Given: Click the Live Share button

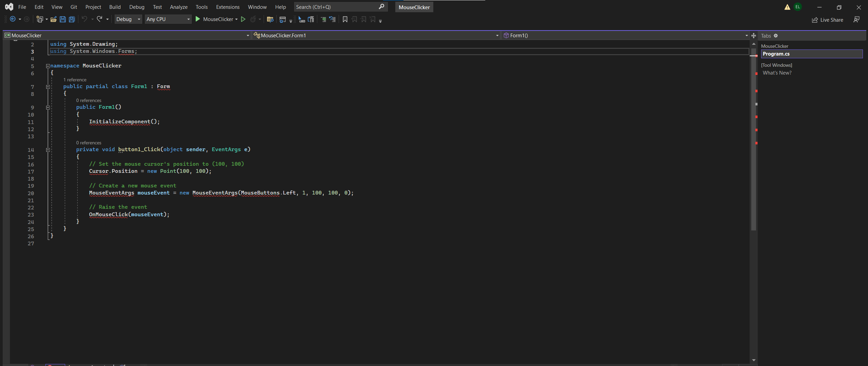Looking at the screenshot, I should [x=827, y=20].
